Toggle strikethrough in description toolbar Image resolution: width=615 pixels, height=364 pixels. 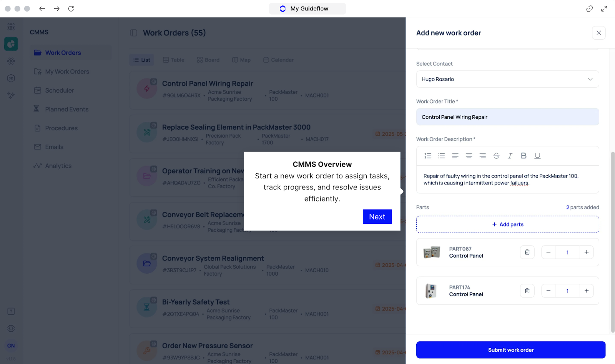[x=496, y=156]
